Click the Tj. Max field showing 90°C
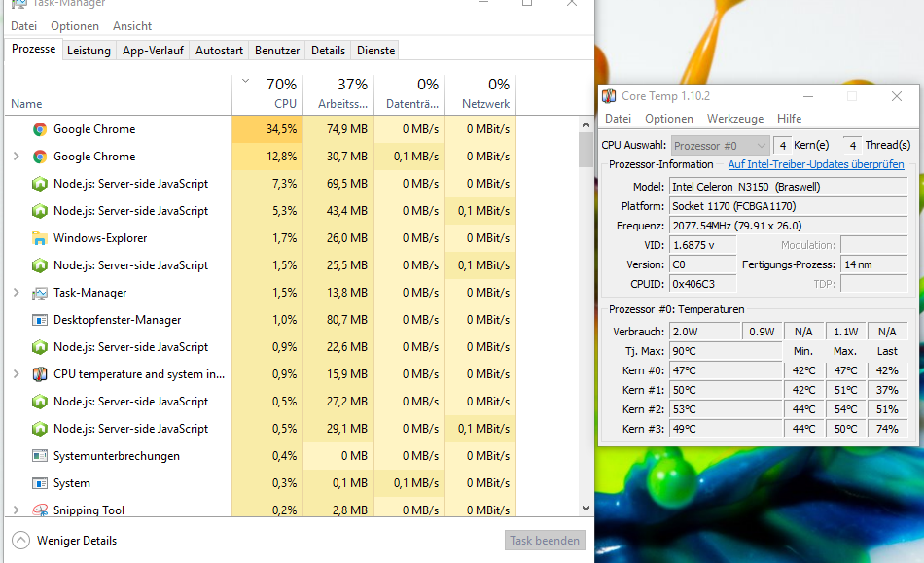The image size is (924, 563). (726, 351)
